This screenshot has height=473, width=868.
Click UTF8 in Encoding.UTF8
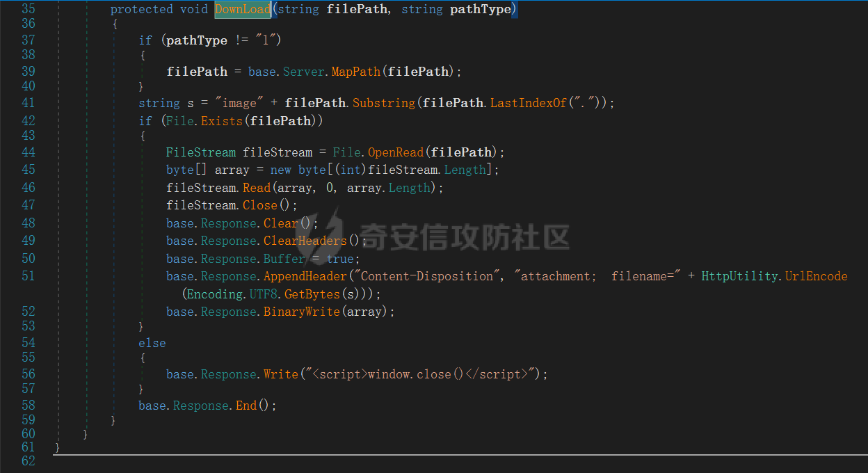[x=264, y=294]
